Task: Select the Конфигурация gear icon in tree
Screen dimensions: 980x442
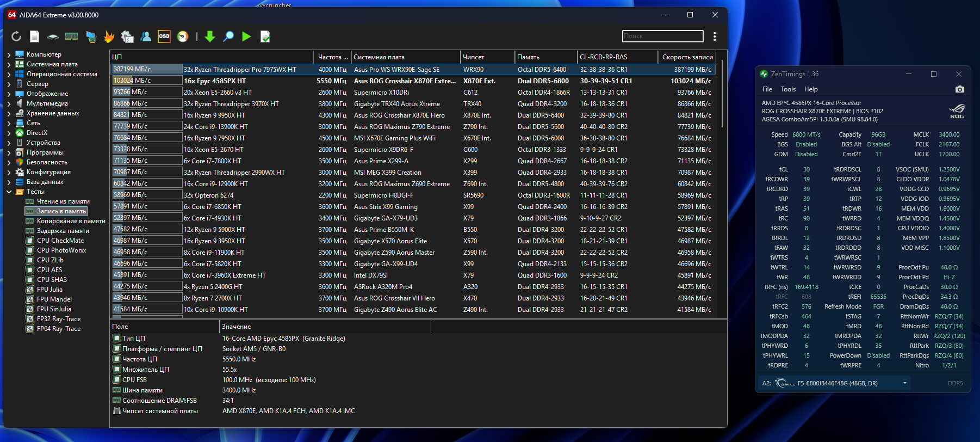Action: (x=20, y=172)
